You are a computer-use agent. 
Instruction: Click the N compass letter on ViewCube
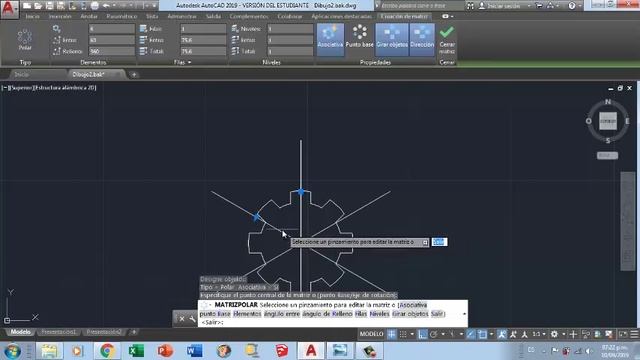(608, 102)
